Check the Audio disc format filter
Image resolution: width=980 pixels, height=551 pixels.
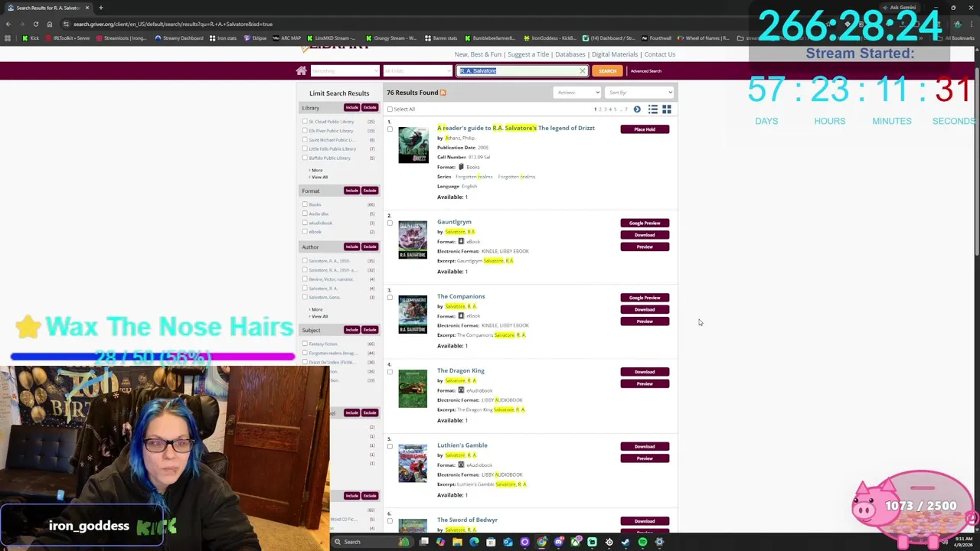point(305,214)
